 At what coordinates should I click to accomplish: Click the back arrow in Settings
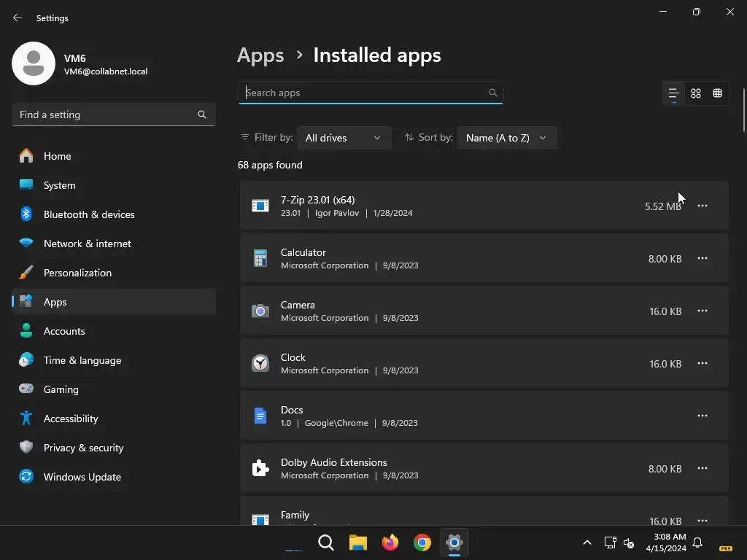pyautogui.click(x=18, y=17)
